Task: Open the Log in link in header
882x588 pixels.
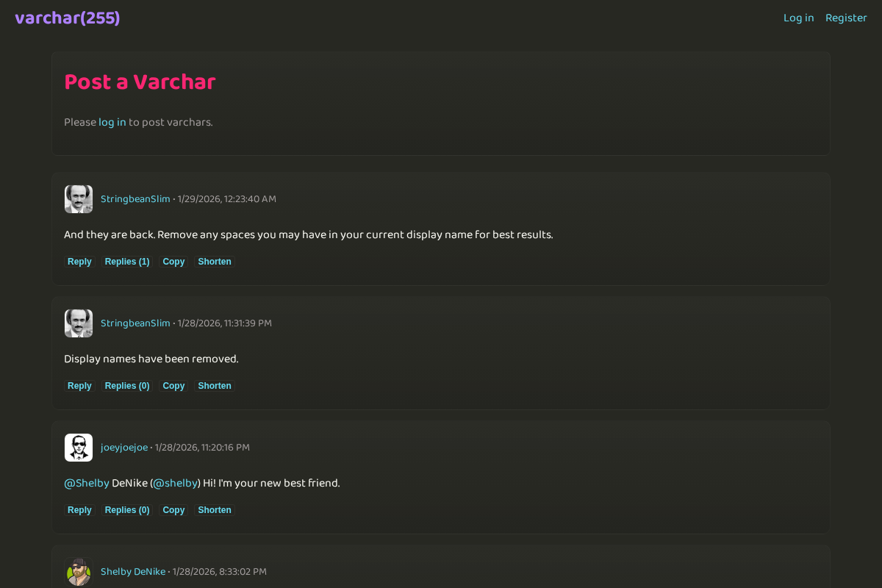Action: coord(798,18)
